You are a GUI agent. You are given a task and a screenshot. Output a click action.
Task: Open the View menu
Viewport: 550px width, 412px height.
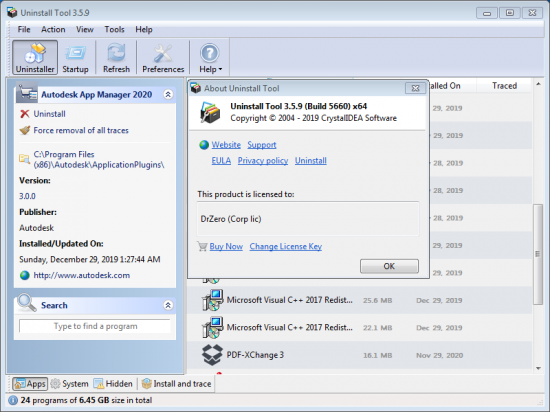click(85, 29)
